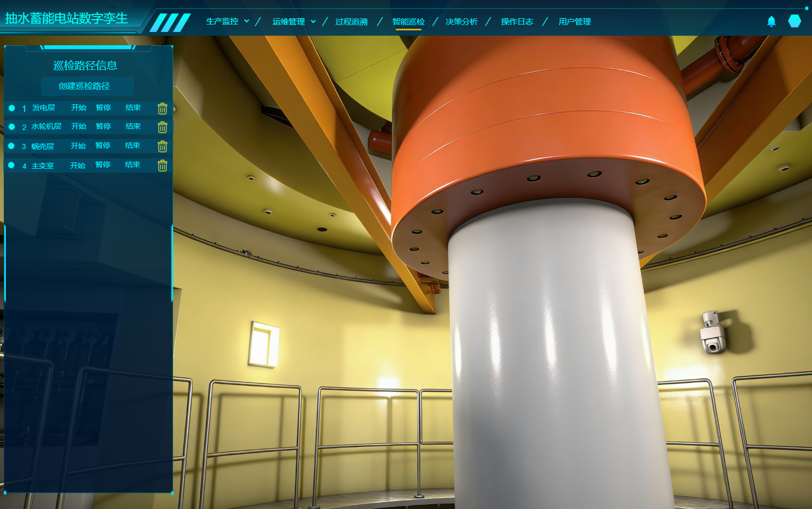812x509 pixels.
Task: Pause the 水轮机层 patrol with 暂停
Action: point(103,126)
